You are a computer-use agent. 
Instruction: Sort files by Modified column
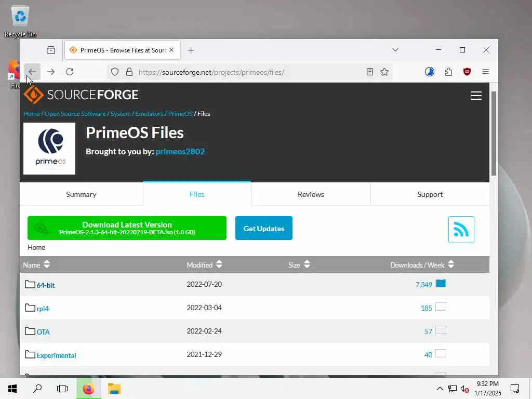[x=205, y=264]
